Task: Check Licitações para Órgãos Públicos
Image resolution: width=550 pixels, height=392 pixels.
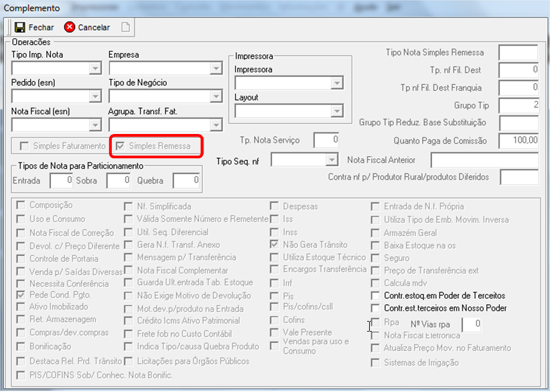Action: pyautogui.click(x=129, y=361)
